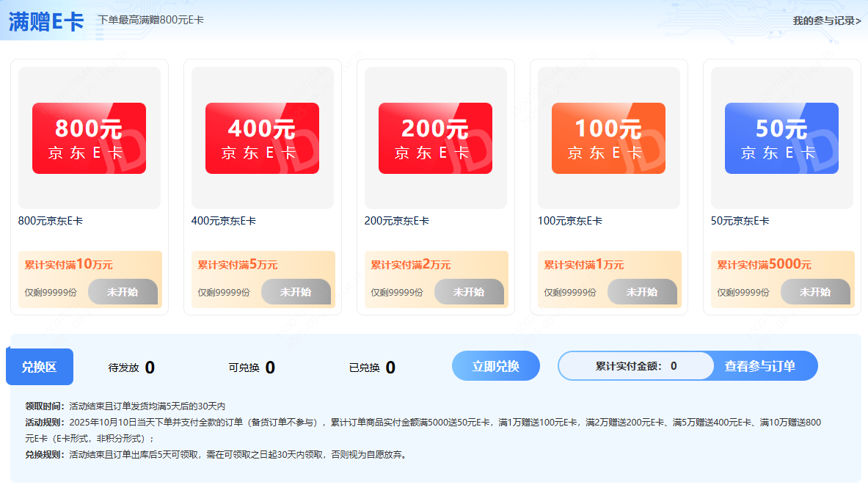Click the 200元 京东E卡 card image
Viewport: 868px width, 493px height.
pyautogui.click(x=435, y=138)
